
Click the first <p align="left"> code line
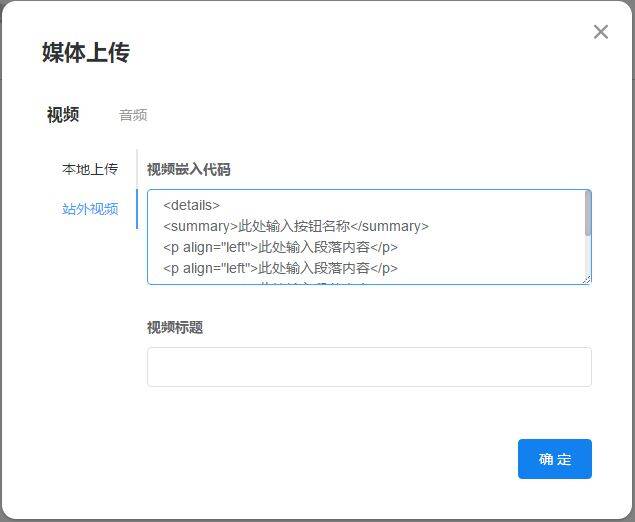pyautogui.click(x=280, y=247)
